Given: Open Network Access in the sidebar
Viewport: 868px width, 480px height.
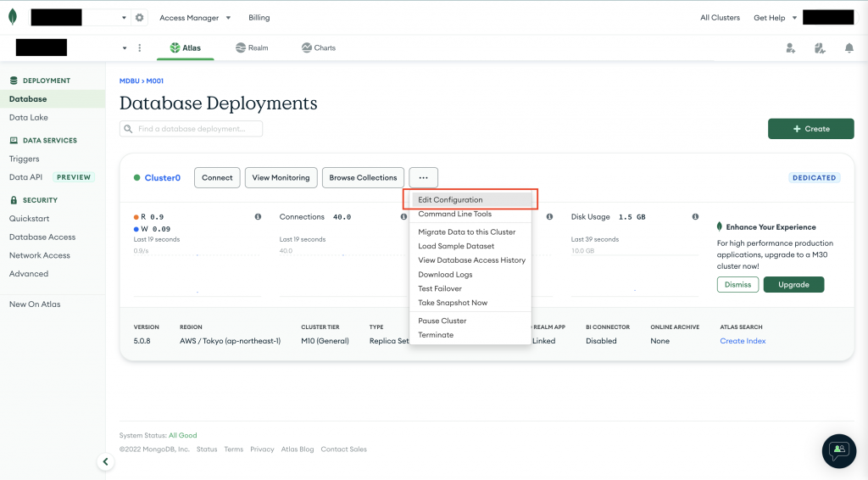Looking at the screenshot, I should [x=40, y=255].
